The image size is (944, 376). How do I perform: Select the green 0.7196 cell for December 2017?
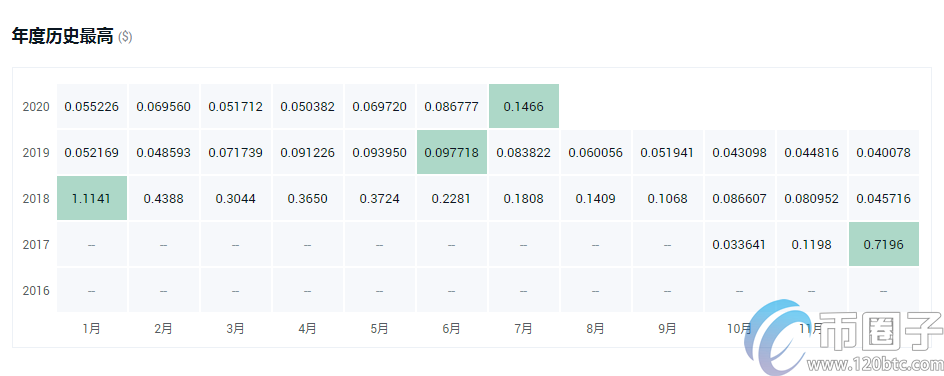click(x=884, y=244)
